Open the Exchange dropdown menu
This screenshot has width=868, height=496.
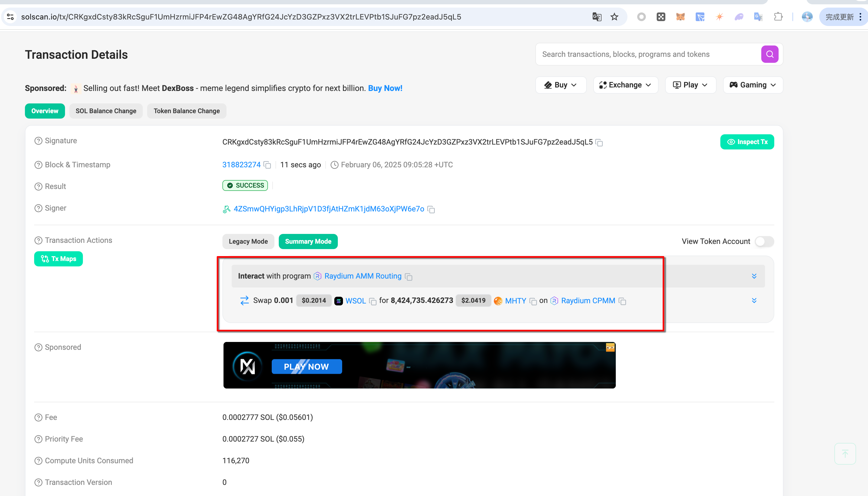625,85
